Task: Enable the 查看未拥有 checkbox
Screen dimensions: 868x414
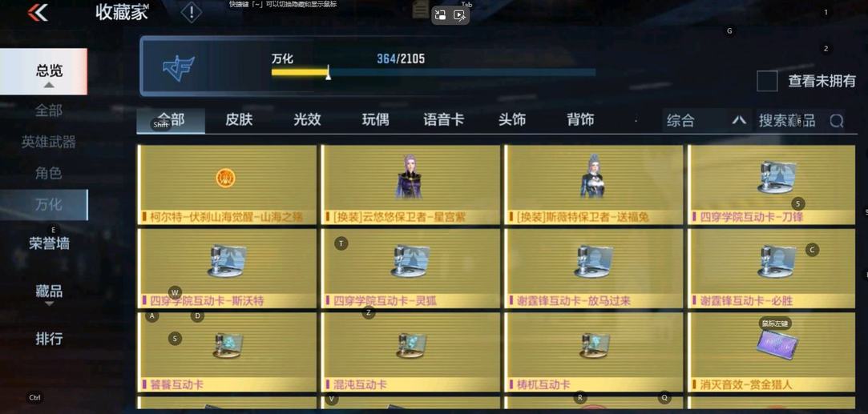Action: tap(767, 81)
